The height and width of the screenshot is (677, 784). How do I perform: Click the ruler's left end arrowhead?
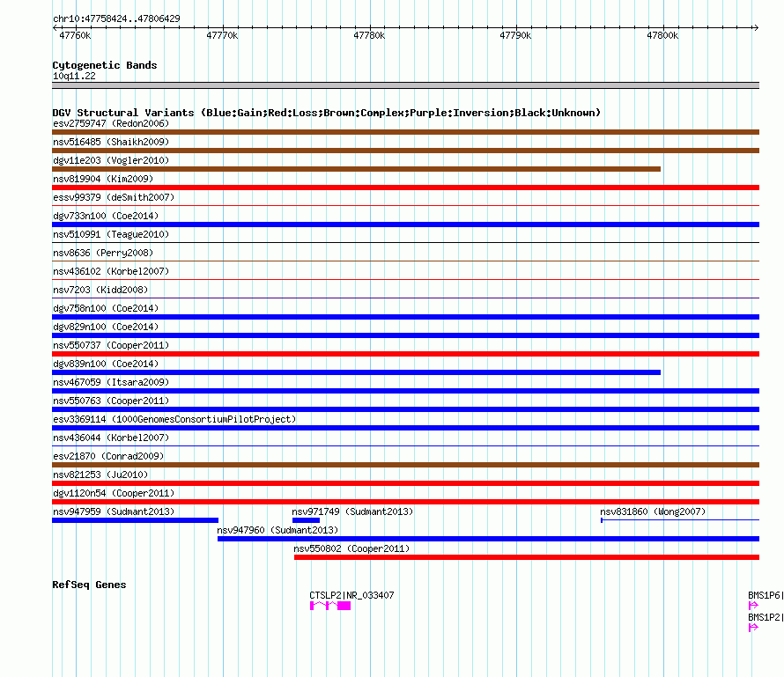[55, 27]
